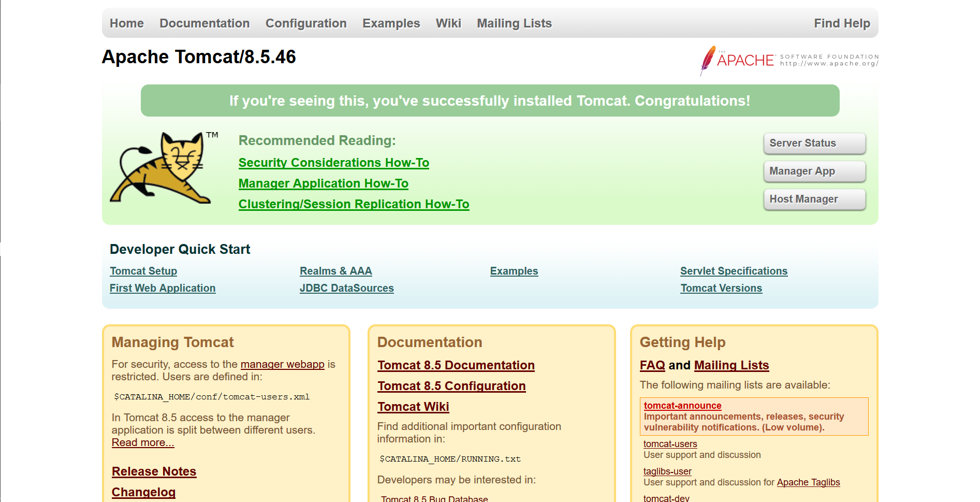Viewport: 980px width, 502px height.
Task: Open the Mailing Lists nav item in top bar
Action: (514, 23)
